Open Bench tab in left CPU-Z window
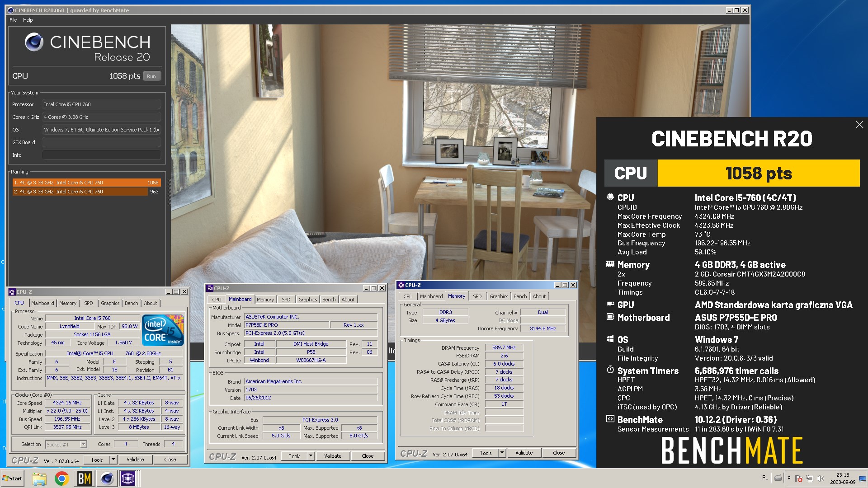 tap(132, 303)
